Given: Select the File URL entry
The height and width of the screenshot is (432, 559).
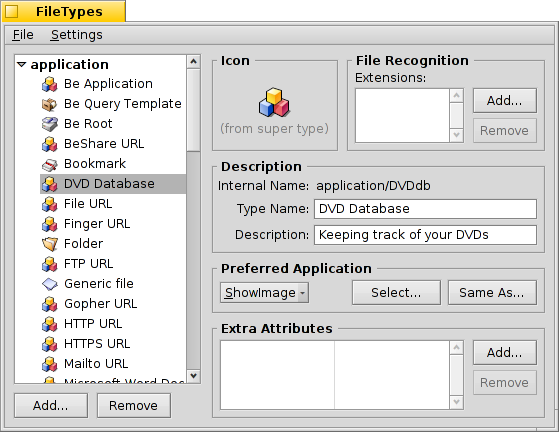Looking at the screenshot, I should click(x=113, y=204).
